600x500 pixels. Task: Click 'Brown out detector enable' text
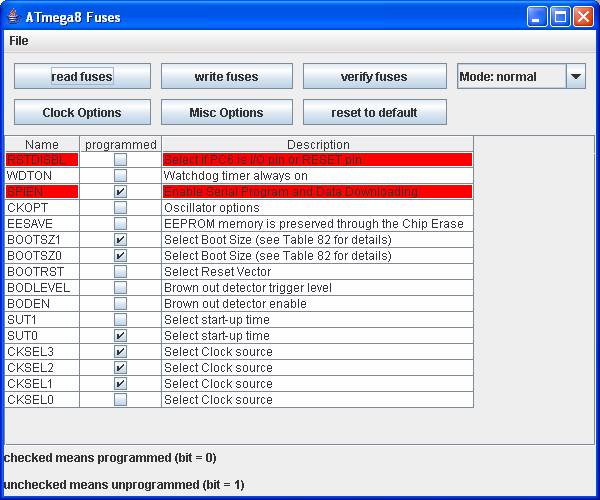click(235, 304)
